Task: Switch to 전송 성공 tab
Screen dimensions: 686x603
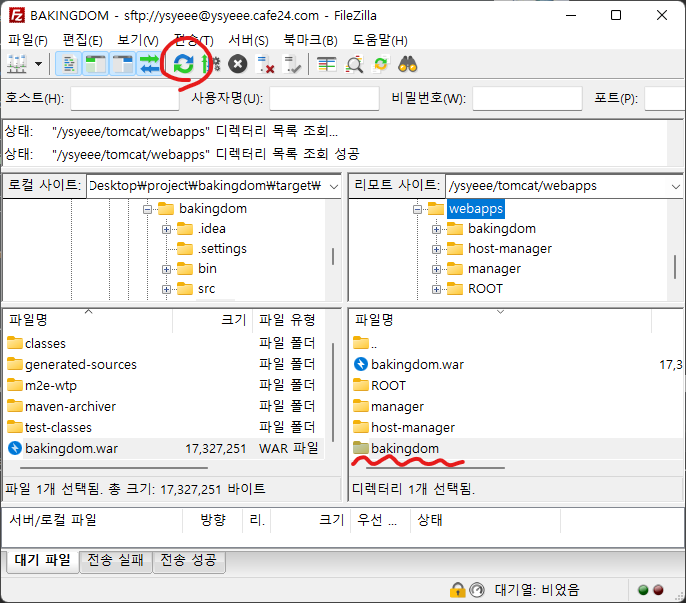Action: click(x=189, y=561)
